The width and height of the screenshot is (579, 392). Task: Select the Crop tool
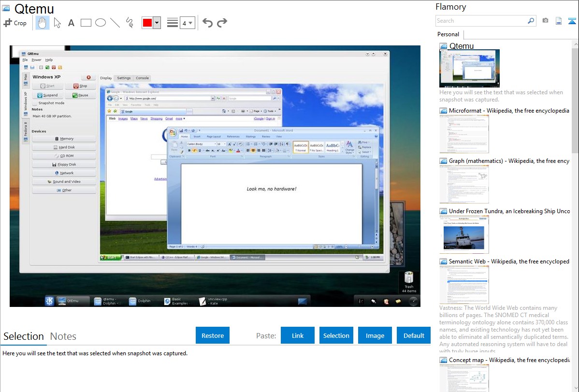click(15, 23)
